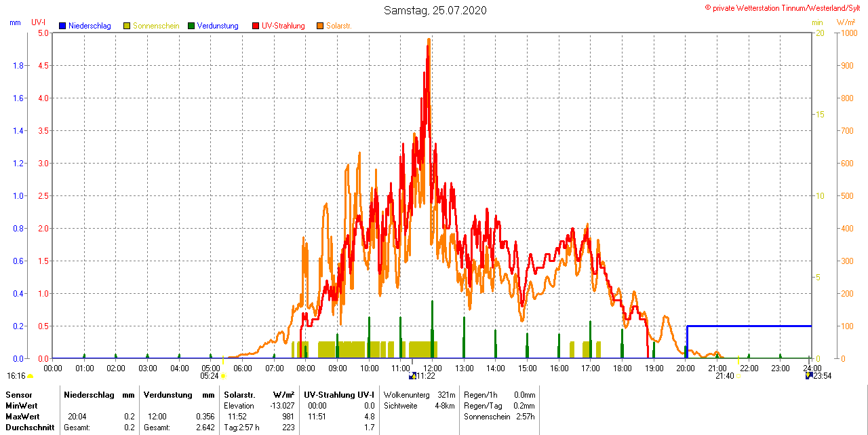Click the moonset icon beside 23:54
868x435 pixels.
point(808,376)
